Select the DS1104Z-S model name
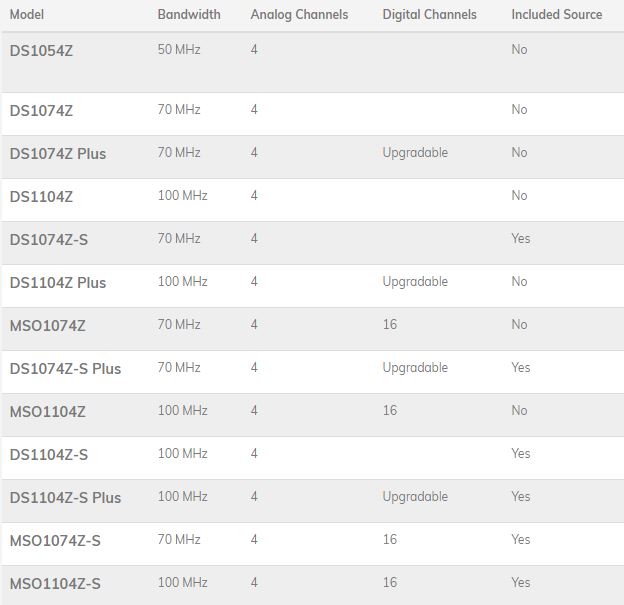 [x=49, y=455]
